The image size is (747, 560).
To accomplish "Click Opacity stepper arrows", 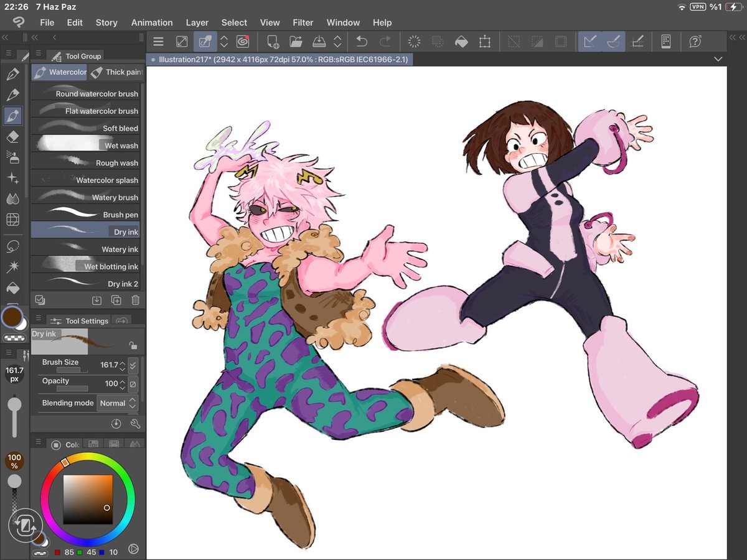I will click(123, 384).
